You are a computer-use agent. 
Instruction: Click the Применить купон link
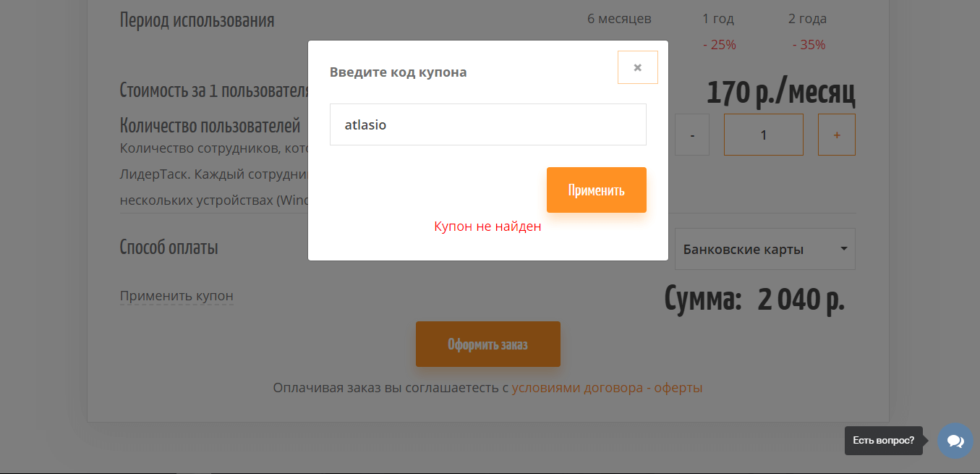tap(176, 296)
